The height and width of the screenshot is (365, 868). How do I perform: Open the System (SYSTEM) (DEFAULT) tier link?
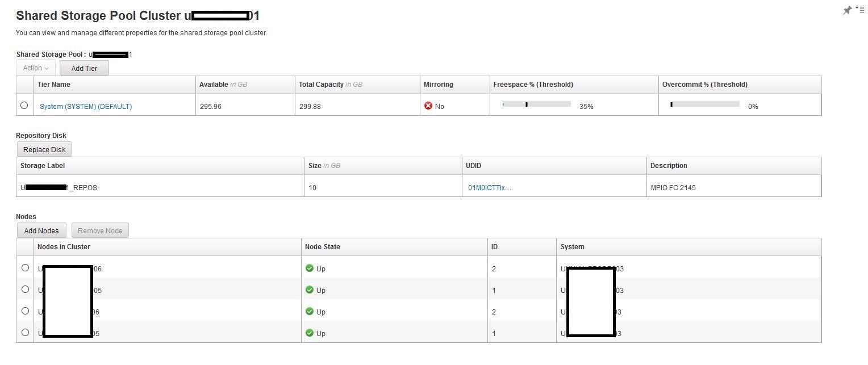[86, 106]
